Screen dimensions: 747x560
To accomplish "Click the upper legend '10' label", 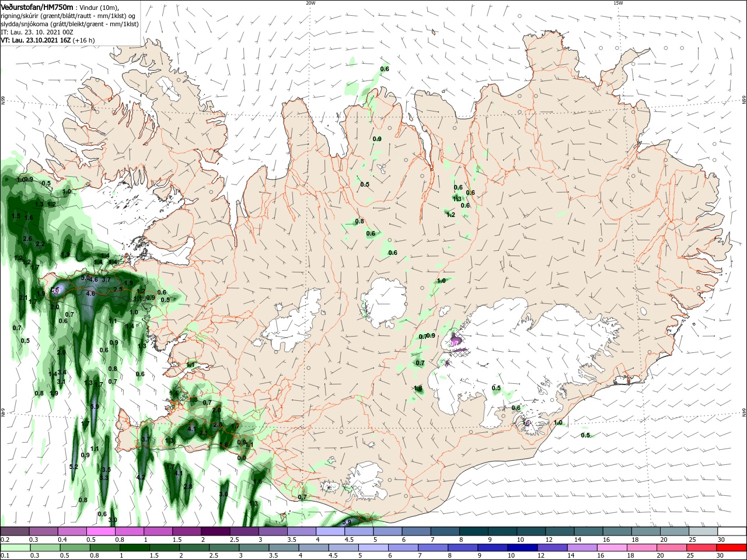I will pos(519,540).
